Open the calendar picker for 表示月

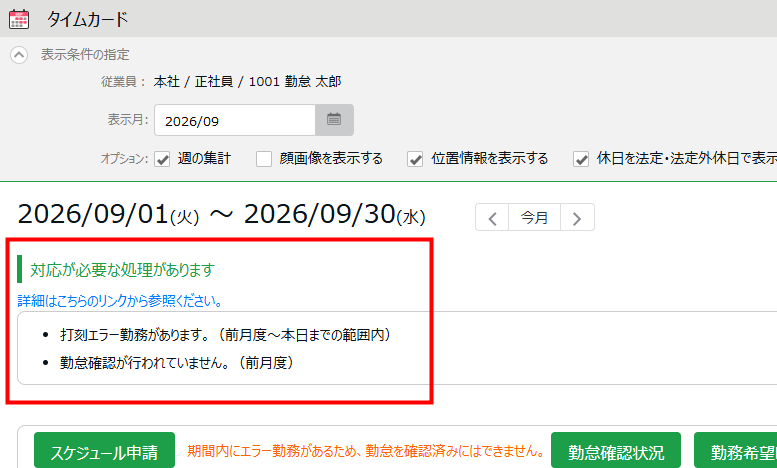point(334,120)
